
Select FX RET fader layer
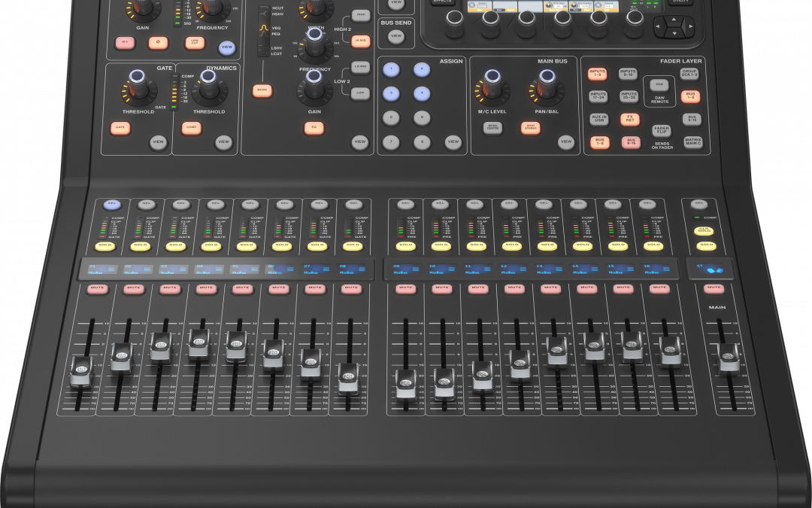[x=630, y=119]
